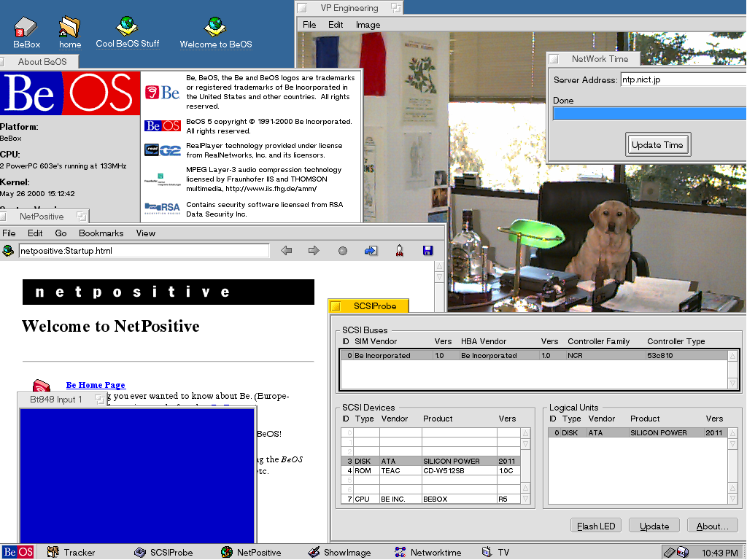Click the About BeOS window title tab
Screen dimensions: 747x560
39,62
